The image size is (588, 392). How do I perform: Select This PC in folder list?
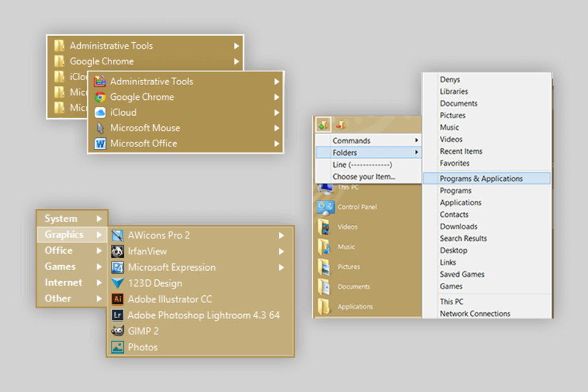pos(487,301)
